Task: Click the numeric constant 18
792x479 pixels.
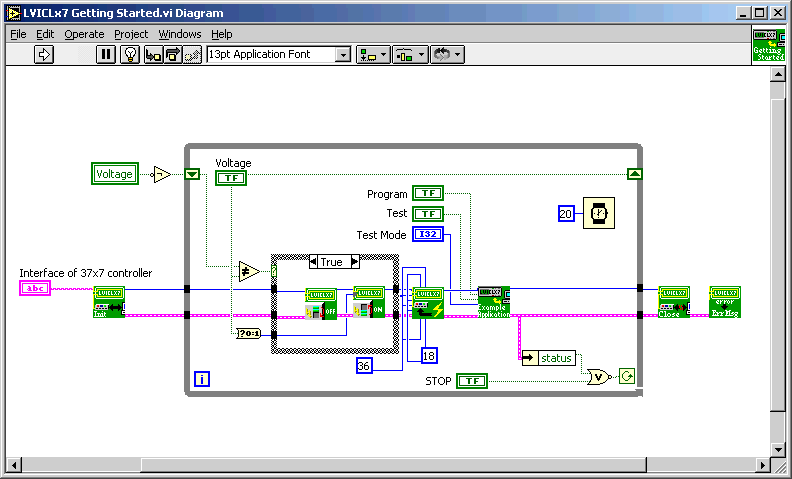Action: [429, 356]
